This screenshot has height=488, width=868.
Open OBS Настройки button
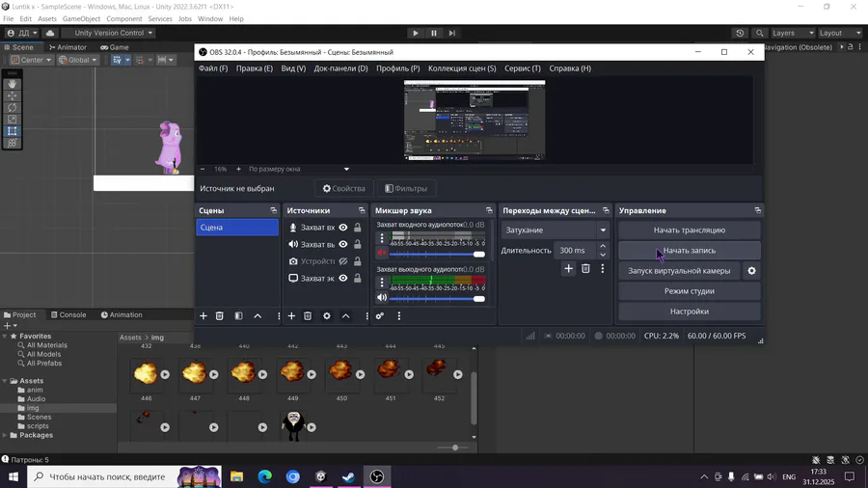(690, 312)
